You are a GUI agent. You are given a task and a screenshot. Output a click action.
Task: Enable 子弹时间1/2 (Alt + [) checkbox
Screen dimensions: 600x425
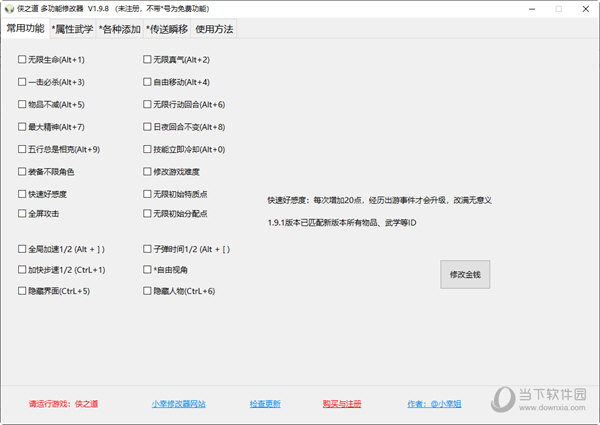tap(147, 249)
